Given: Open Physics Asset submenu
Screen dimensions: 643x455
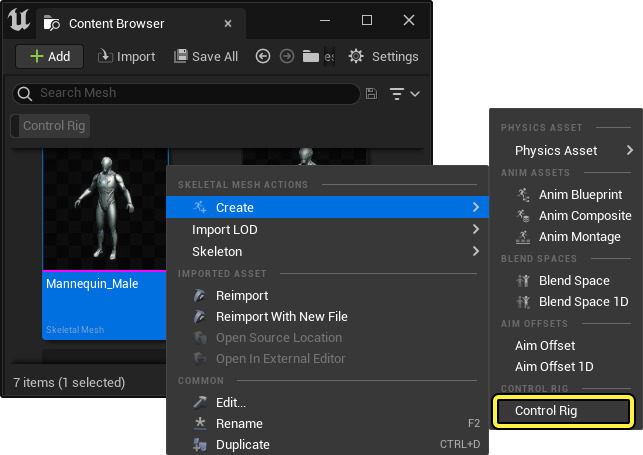Looking at the screenshot, I should point(566,150).
